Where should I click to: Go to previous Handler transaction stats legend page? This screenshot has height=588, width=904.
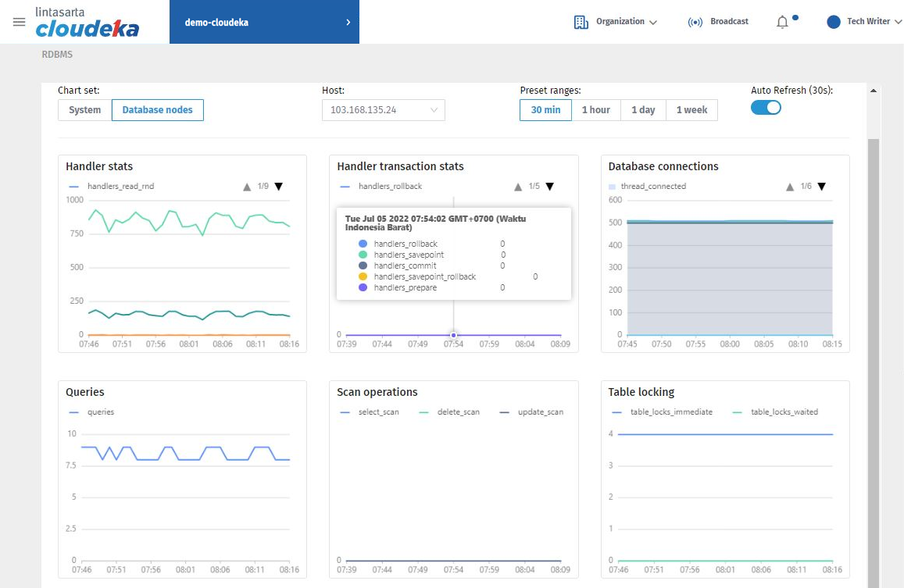(518, 187)
